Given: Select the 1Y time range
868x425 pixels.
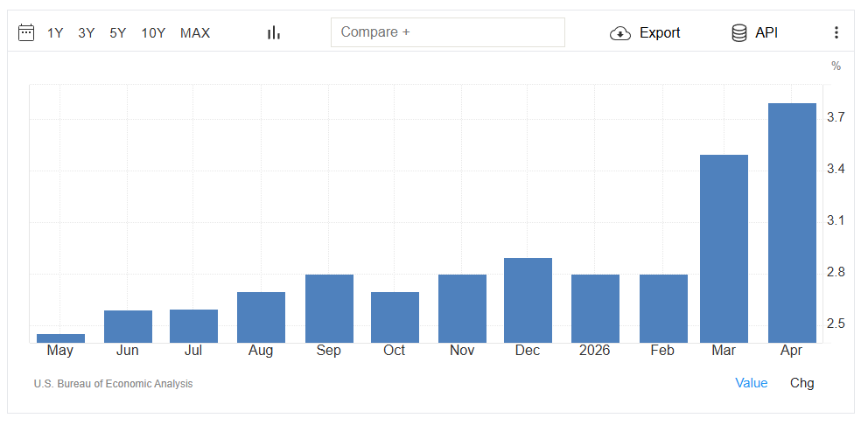Looking at the screenshot, I should [x=55, y=33].
